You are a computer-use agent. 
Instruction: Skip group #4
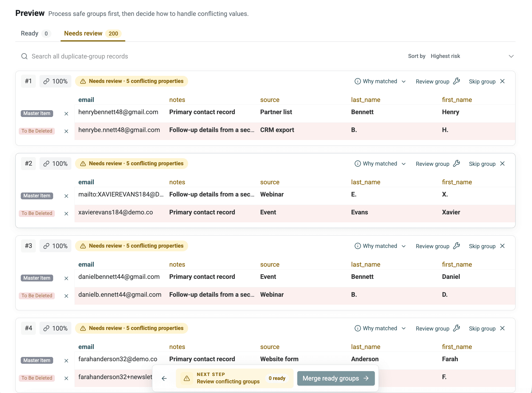pyautogui.click(x=487, y=328)
